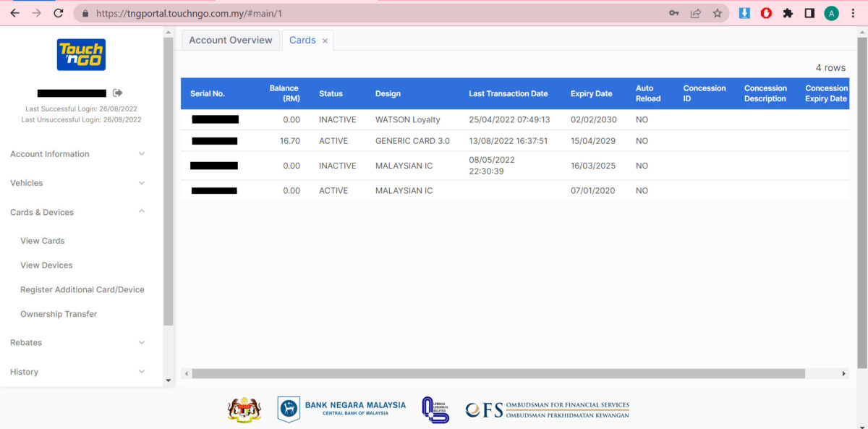Expand the Rebates section
The width and height of the screenshot is (868, 429).
click(x=78, y=342)
